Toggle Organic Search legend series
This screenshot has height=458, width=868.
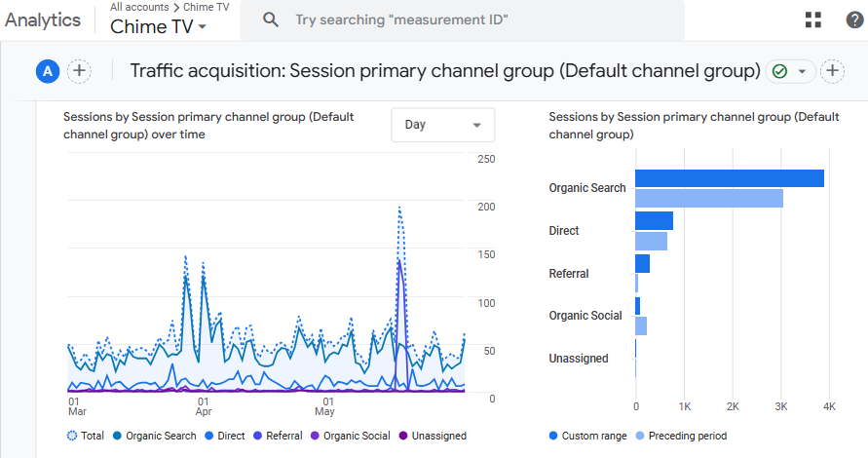click(x=155, y=436)
